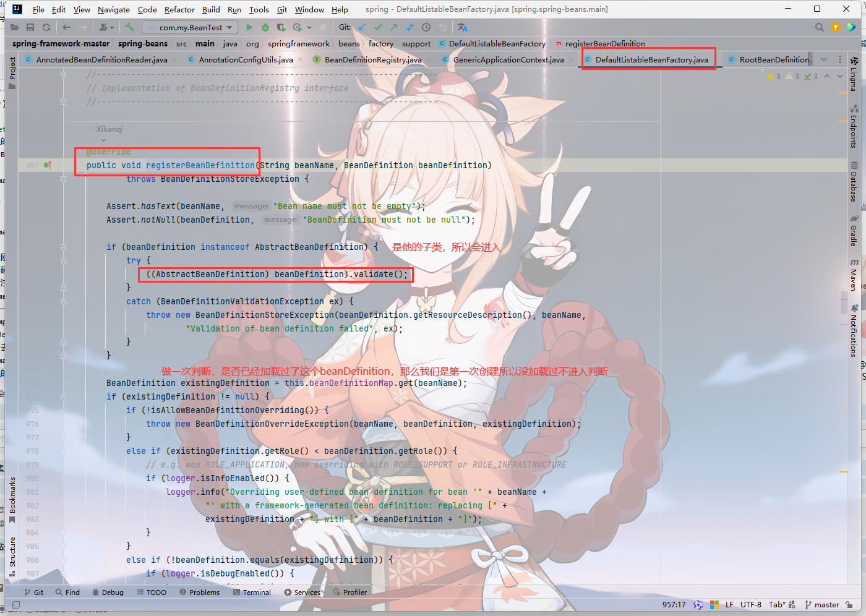Image resolution: width=866 pixels, height=616 pixels.
Task: Toggle the read-only lock icon in status bar
Action: tap(849, 604)
